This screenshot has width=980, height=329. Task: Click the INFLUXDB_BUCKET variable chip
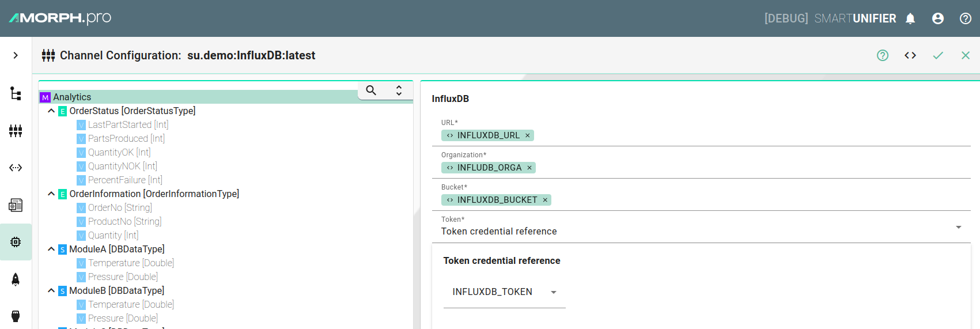tap(496, 200)
